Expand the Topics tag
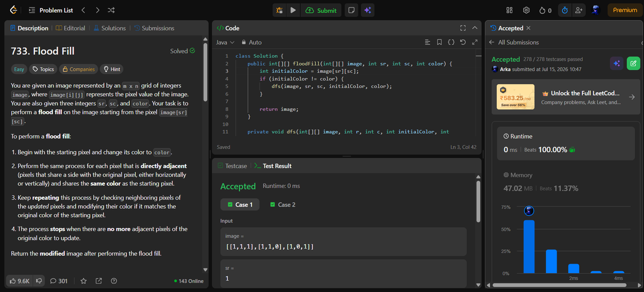This screenshot has height=292, width=644. click(x=43, y=69)
